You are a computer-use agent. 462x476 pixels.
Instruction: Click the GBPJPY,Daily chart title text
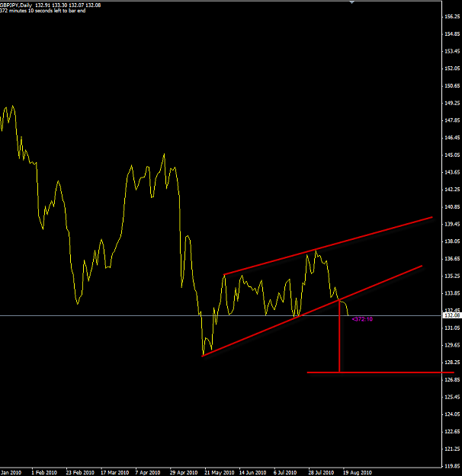coord(16,5)
